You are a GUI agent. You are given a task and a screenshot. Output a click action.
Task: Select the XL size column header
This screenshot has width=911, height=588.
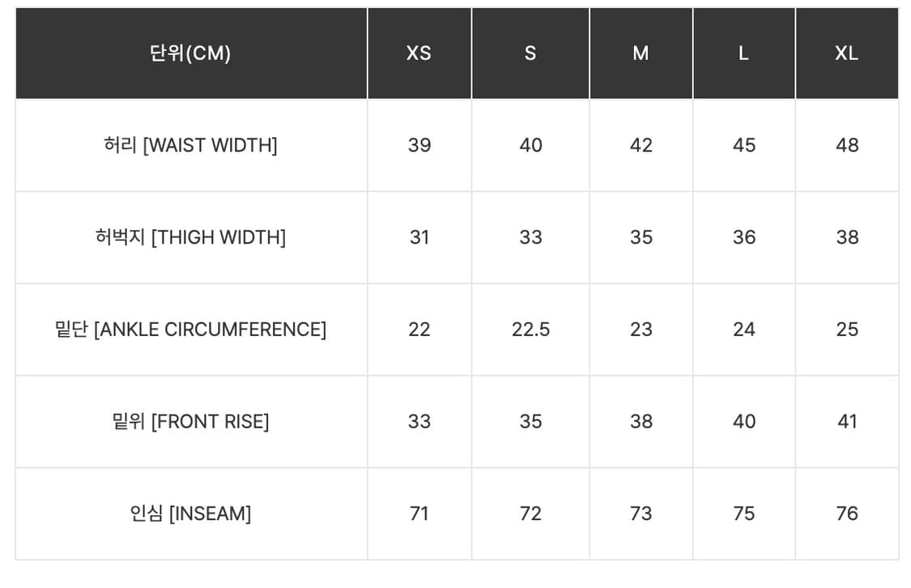846,53
